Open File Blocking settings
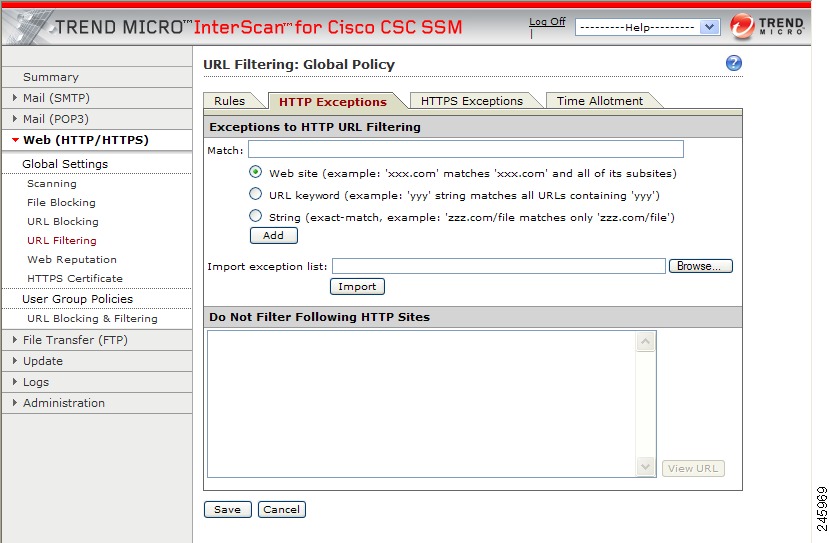This screenshot has height=543, width=829. [x=61, y=203]
